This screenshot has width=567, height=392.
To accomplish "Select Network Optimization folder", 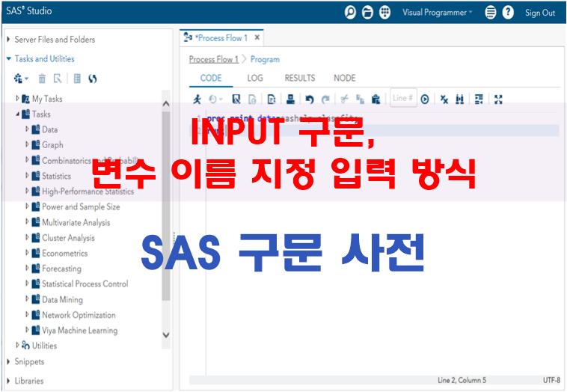I will (x=79, y=315).
